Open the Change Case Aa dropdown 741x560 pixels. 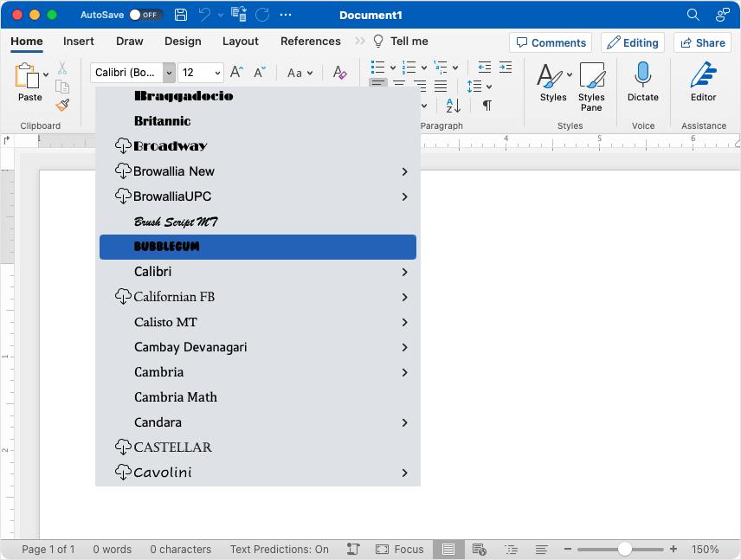coord(300,73)
